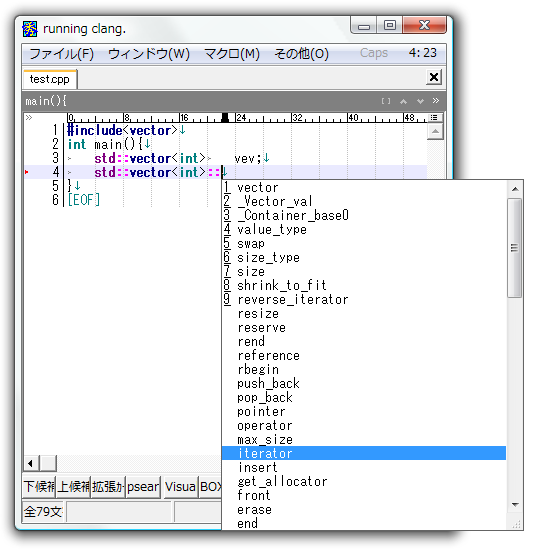
Task: Select 'get_allocator' completion entry
Action: click(x=364, y=481)
